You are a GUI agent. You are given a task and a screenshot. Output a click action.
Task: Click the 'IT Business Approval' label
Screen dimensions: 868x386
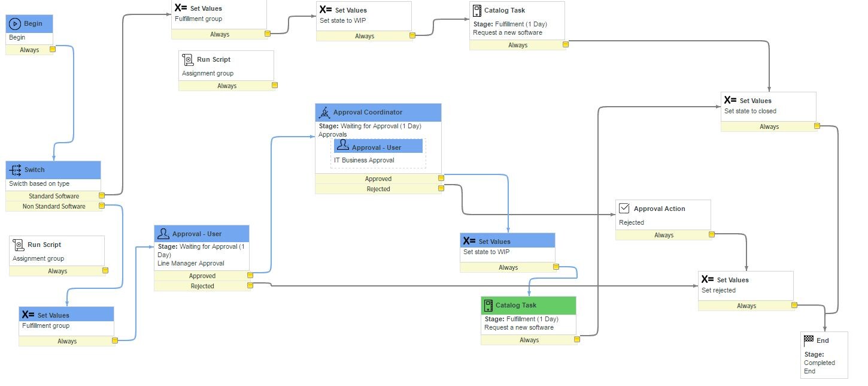click(x=364, y=160)
